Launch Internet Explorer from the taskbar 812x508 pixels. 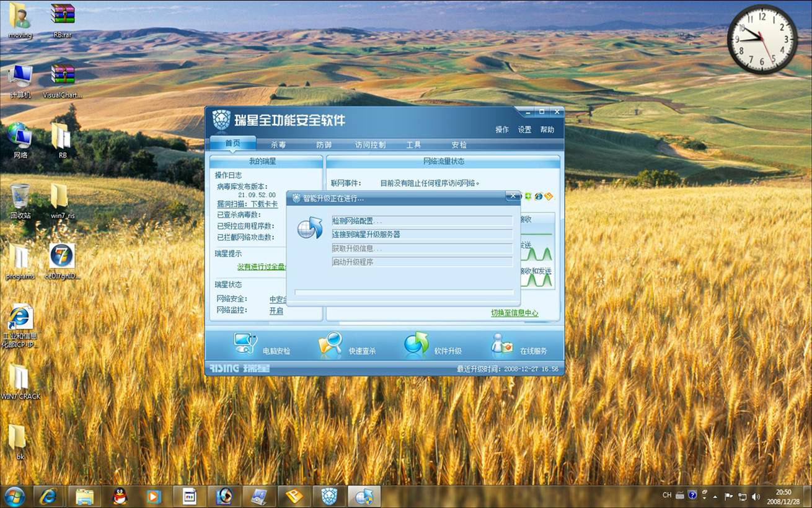[x=48, y=496]
